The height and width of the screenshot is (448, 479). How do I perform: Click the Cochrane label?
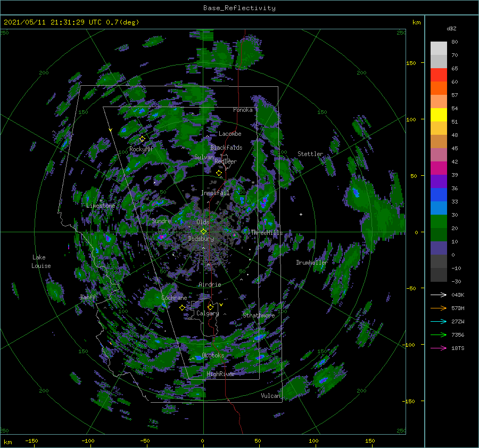[174, 298]
